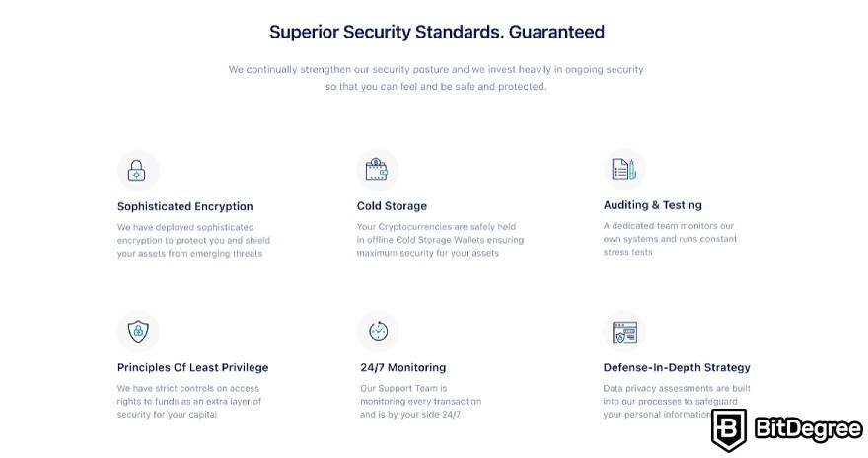
Task: Select the 24/7 Monitoring heading
Action: pos(403,368)
